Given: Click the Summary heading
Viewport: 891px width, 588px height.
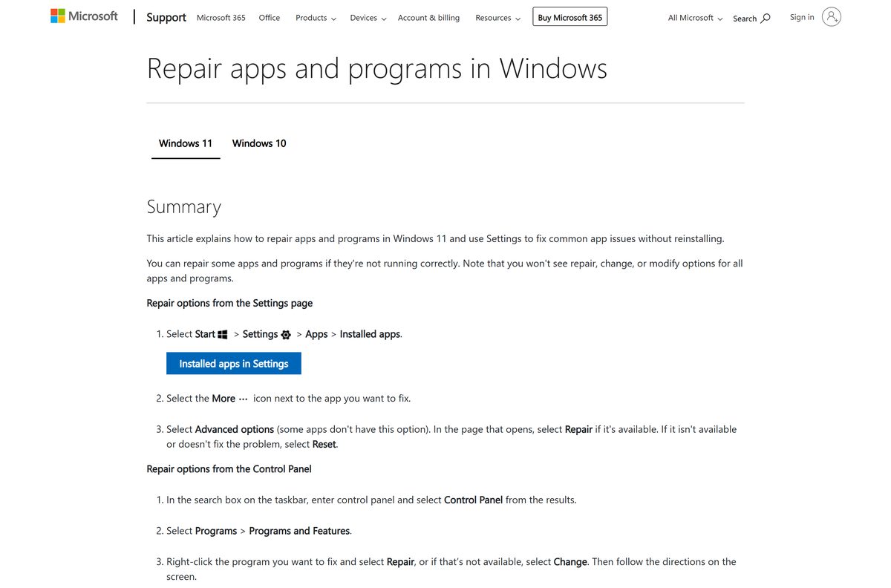Looking at the screenshot, I should (x=184, y=206).
